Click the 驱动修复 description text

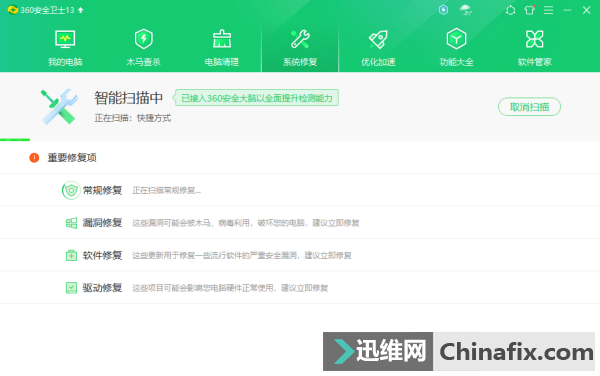pos(230,288)
